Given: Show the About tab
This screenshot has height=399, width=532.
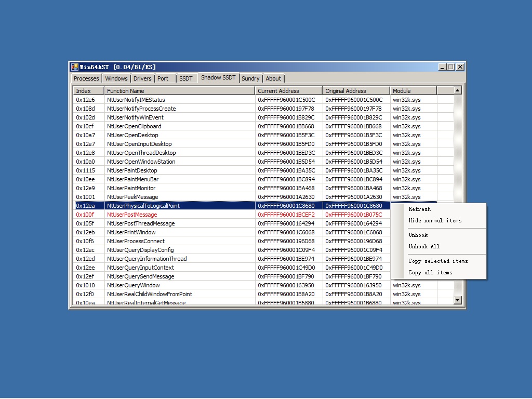Looking at the screenshot, I should pos(273,78).
